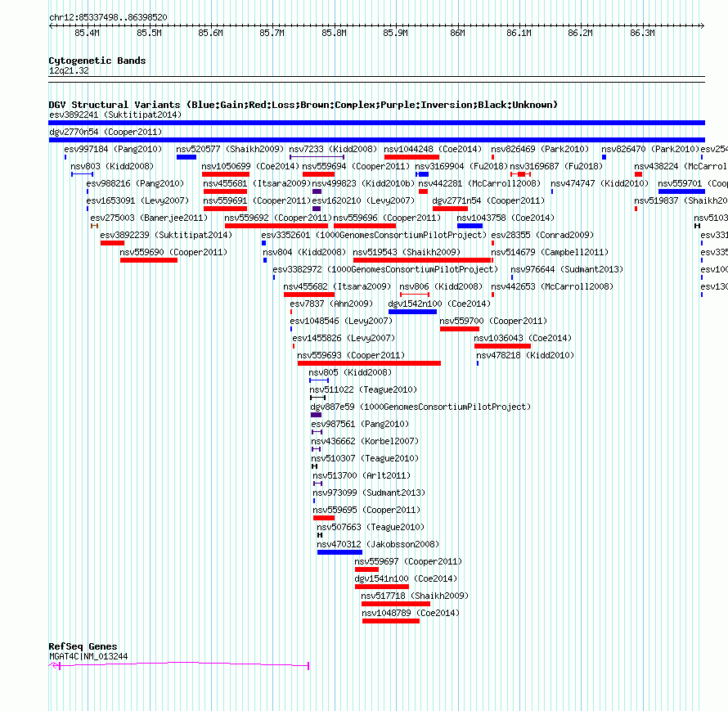Viewport: 728px width, 711px height.
Task: Open the esv997184 (Pang2010) label
Action: tap(113, 149)
